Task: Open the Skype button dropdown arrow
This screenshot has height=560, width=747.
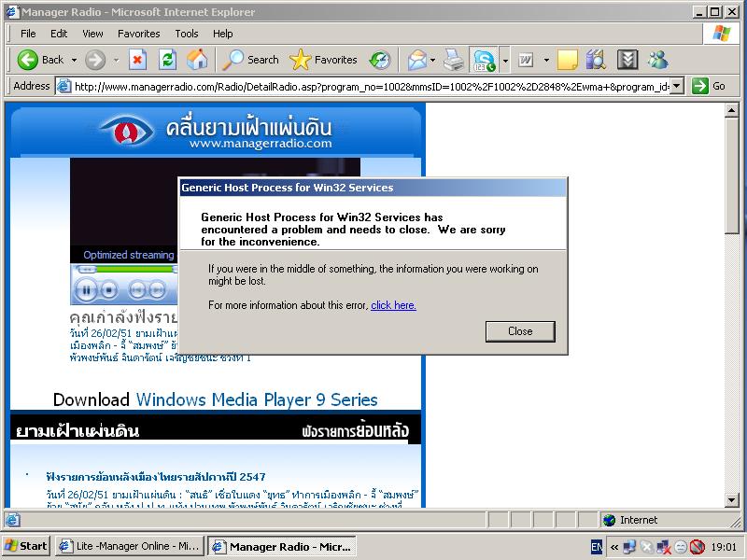Action: click(505, 60)
